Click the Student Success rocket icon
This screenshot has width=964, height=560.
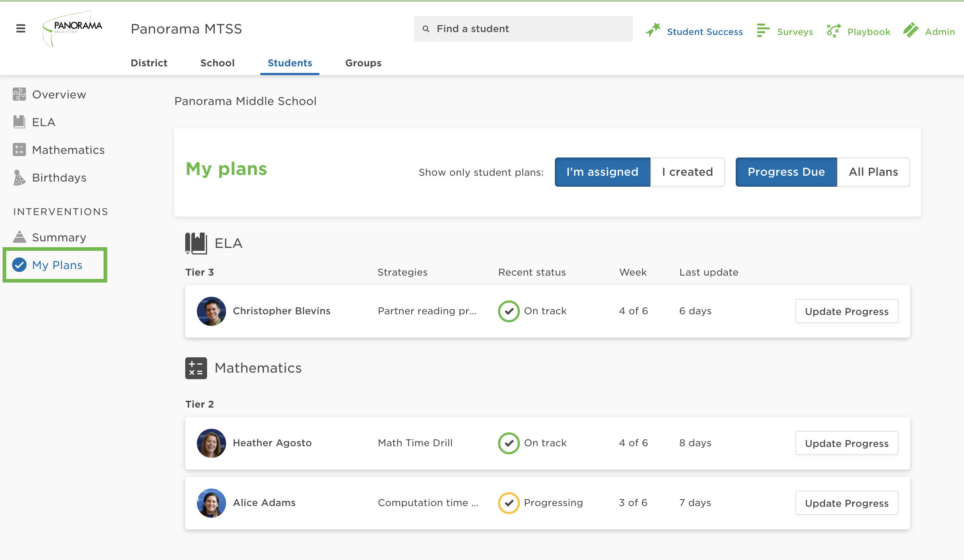pos(653,30)
